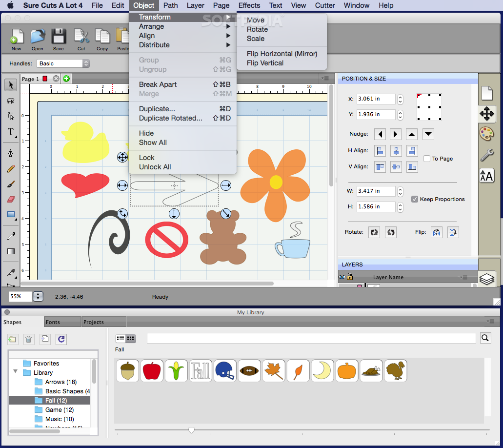The width and height of the screenshot is (503, 448).
Task: Click the library search magnifier button
Action: coord(485,338)
